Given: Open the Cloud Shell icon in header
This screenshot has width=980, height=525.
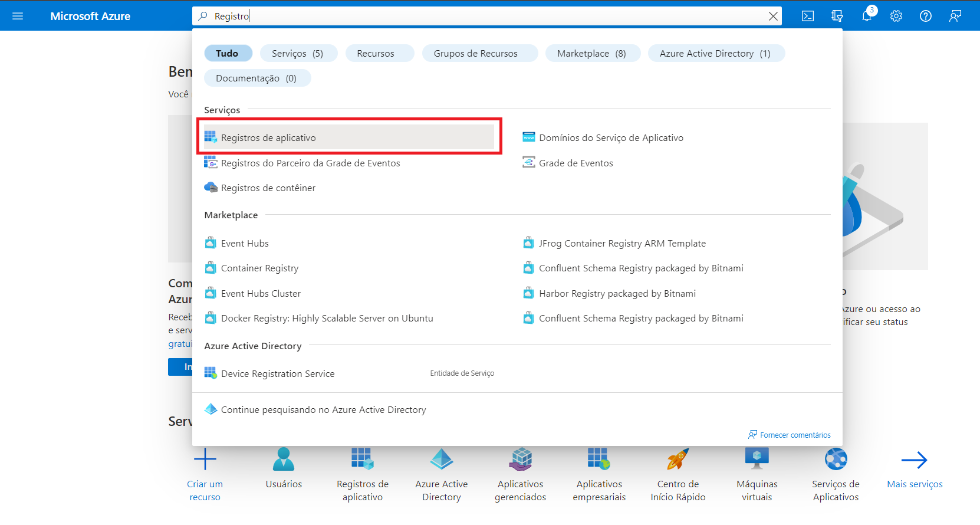Looking at the screenshot, I should [x=808, y=16].
